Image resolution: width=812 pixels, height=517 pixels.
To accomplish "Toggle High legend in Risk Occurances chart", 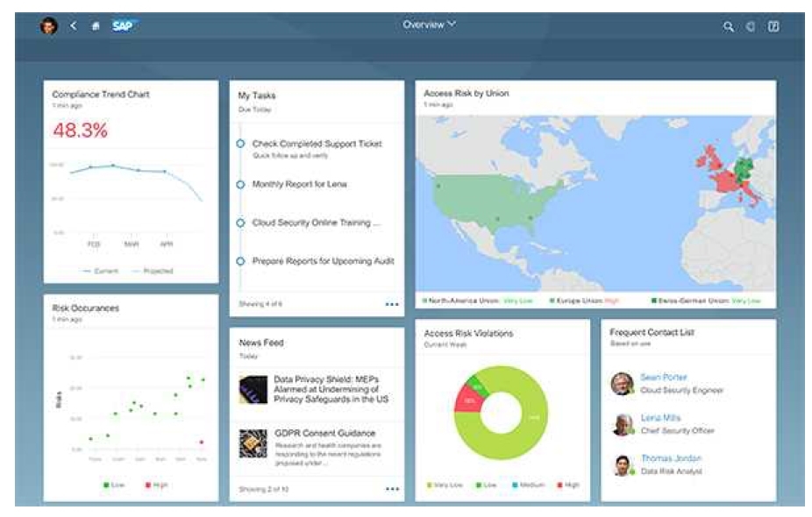I will pos(156,485).
